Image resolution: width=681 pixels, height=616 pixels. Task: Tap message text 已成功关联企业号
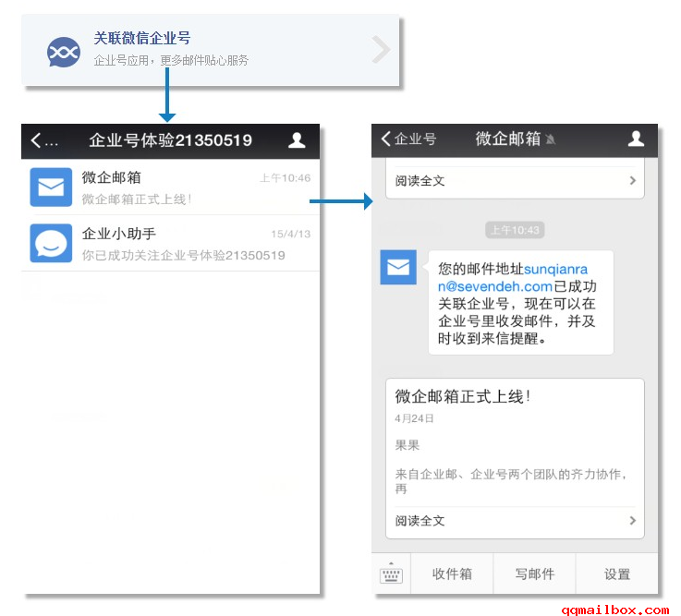pyautogui.click(x=517, y=296)
